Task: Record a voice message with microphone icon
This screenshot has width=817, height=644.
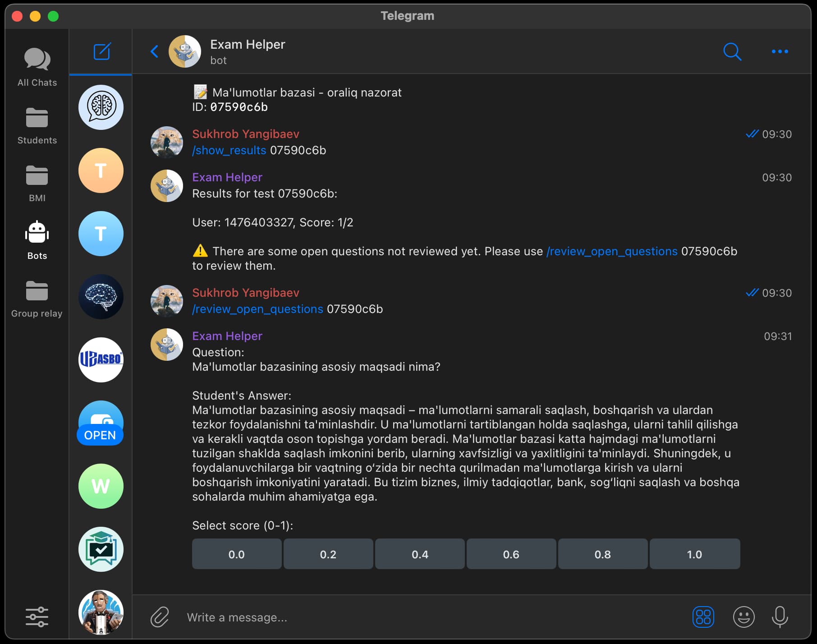Action: point(780,617)
